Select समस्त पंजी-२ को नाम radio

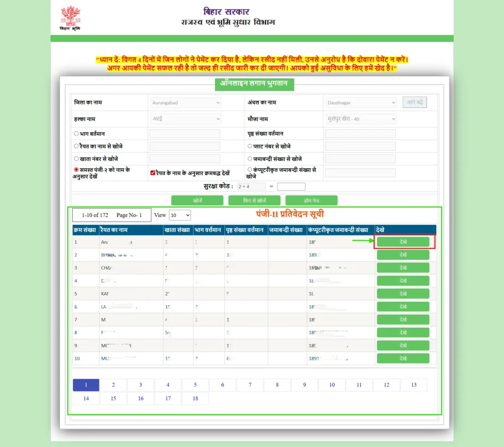[x=76, y=169]
